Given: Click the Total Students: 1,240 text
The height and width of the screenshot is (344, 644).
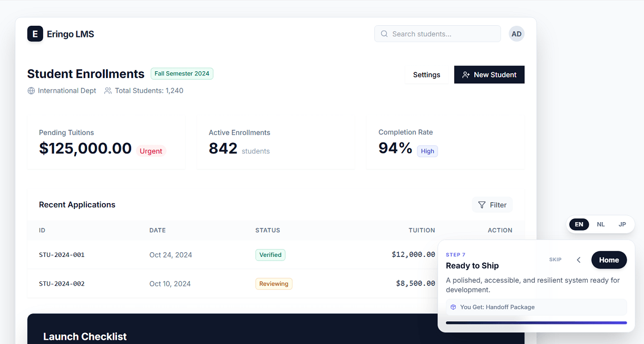Looking at the screenshot, I should pos(149,91).
